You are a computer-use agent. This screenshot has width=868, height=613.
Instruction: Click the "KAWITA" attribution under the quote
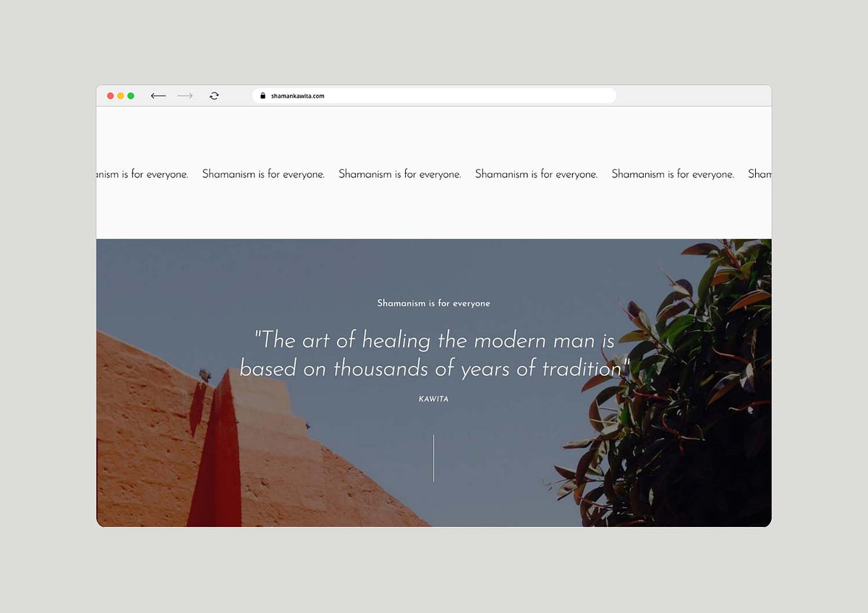point(433,399)
